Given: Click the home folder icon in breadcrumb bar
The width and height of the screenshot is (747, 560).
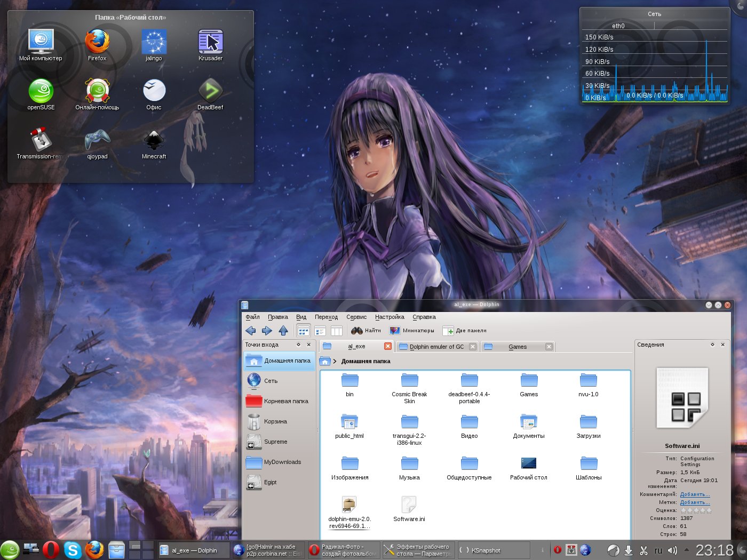Looking at the screenshot, I should (324, 361).
